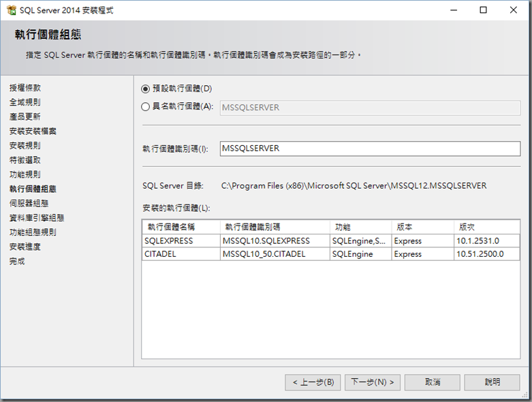Select the CITADEL instance name cell
Screen dimensions: 532x402
[181, 254]
